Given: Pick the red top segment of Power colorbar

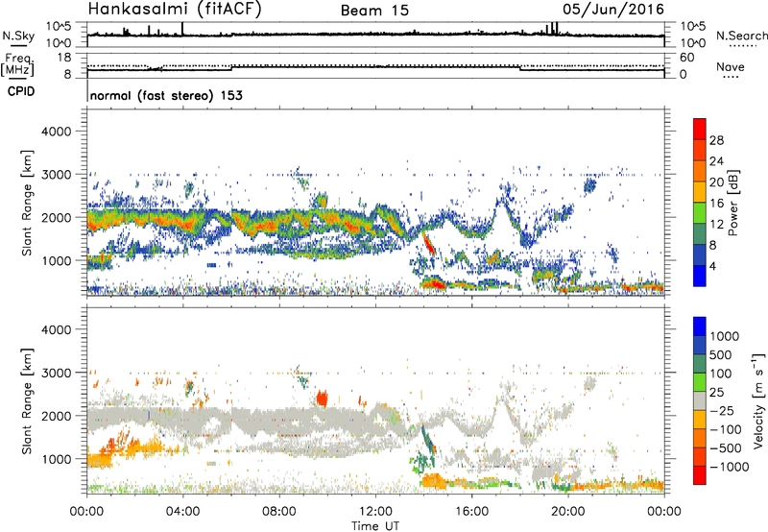Looking at the screenshot, I should tap(700, 129).
